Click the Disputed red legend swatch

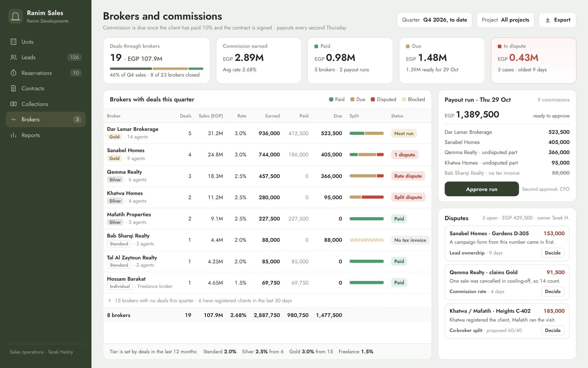coord(373,99)
